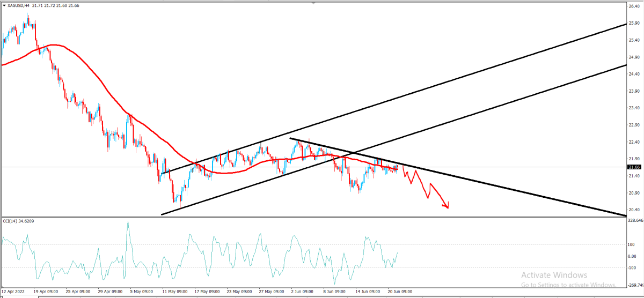Image resolution: width=644 pixels, height=298 pixels.
Task: Click the CCI 100 level label
Action: point(632,244)
